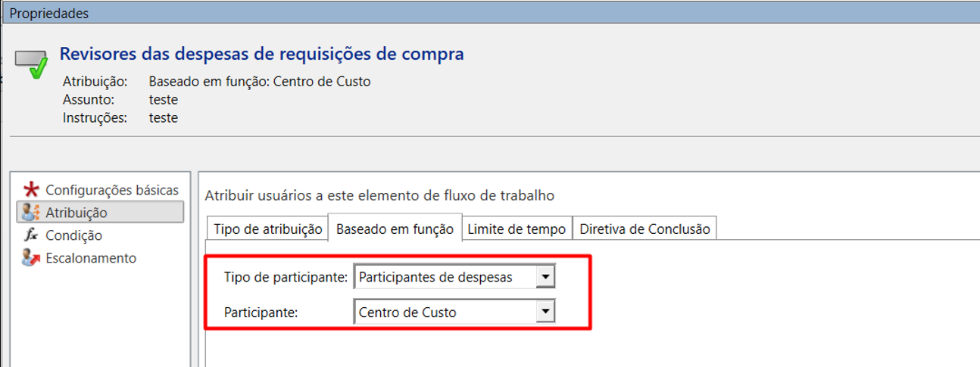
Task: Switch to the Diretiva de Conclusão tab
Action: click(x=644, y=229)
